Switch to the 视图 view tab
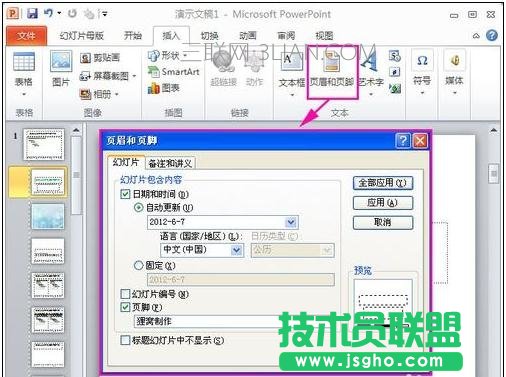Screen dimensions: 506x377 click(324, 36)
